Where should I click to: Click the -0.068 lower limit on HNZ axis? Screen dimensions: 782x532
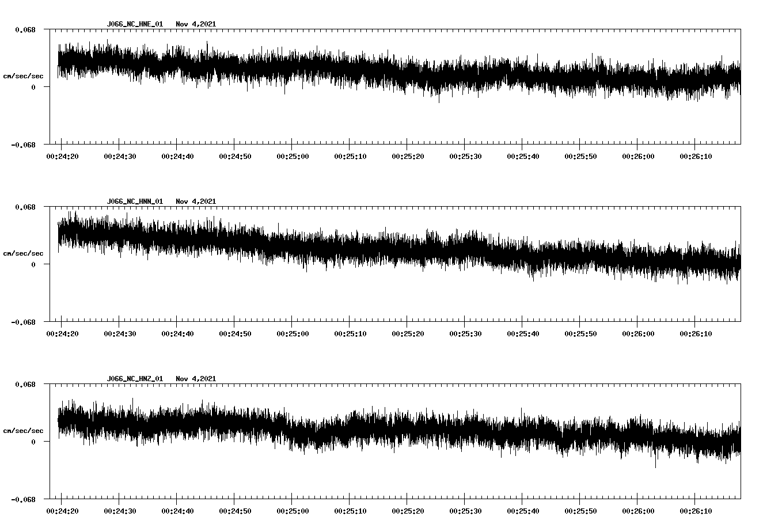tap(23, 500)
